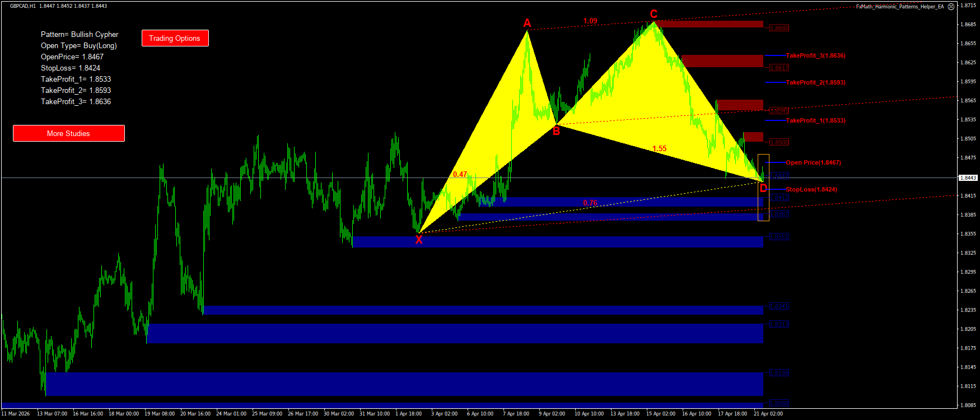Select the StopLoss= 1.8424 info line
This screenshot has width=980, height=420.
click(71, 68)
